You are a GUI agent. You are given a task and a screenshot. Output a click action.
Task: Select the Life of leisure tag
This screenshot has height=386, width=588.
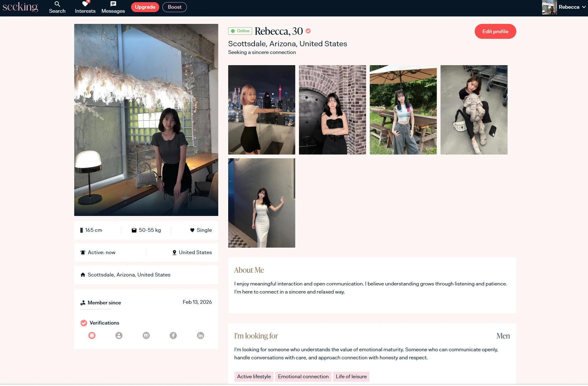[351, 376]
